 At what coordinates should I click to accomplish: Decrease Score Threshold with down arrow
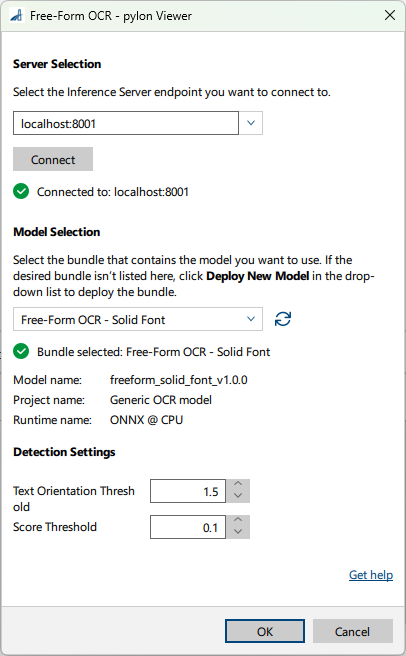click(x=238, y=533)
